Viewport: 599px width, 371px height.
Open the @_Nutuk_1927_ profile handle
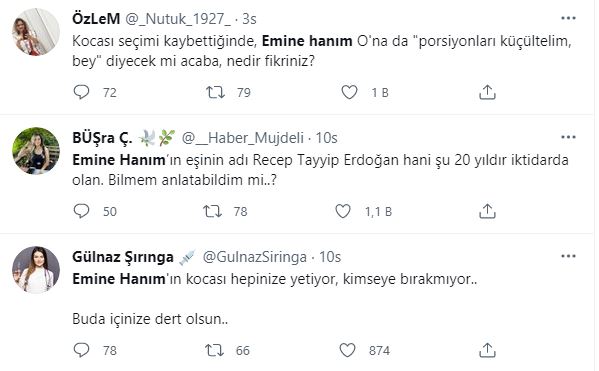coord(178,19)
